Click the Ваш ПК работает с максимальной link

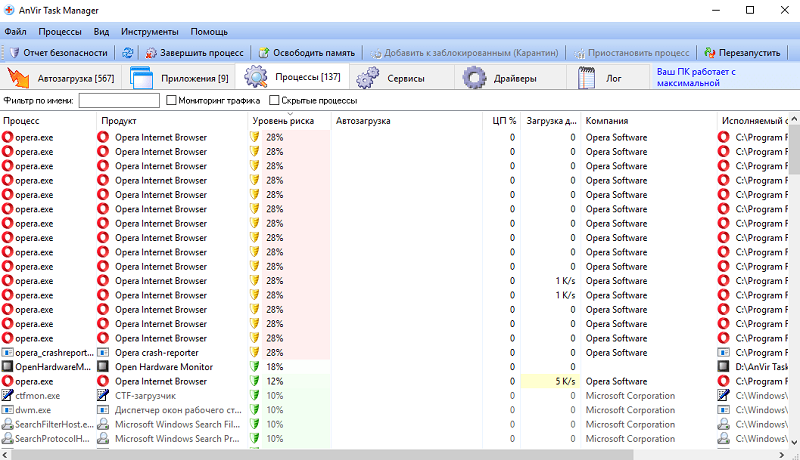(696, 78)
